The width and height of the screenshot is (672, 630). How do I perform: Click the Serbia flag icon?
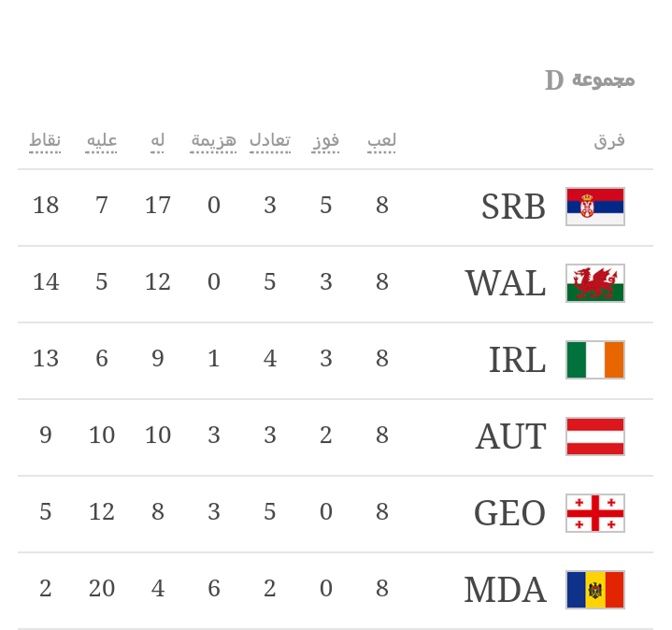(x=595, y=207)
